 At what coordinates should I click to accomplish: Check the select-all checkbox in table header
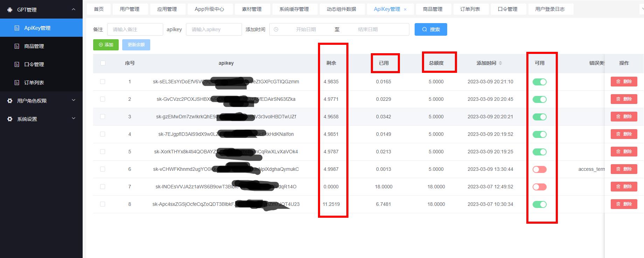coord(103,63)
